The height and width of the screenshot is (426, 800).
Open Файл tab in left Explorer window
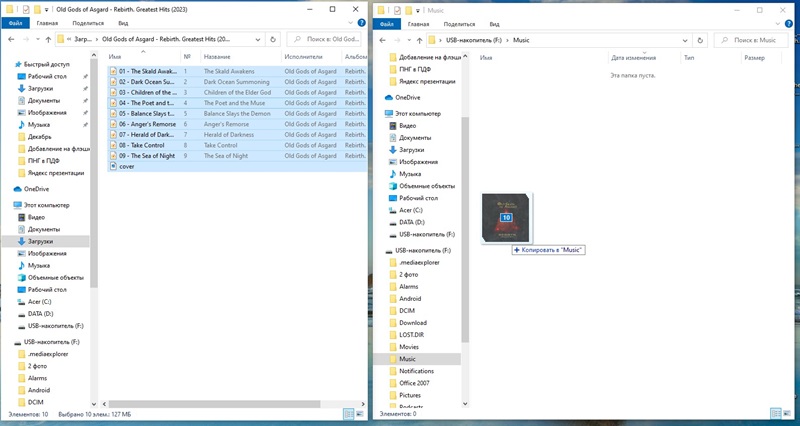pos(15,23)
